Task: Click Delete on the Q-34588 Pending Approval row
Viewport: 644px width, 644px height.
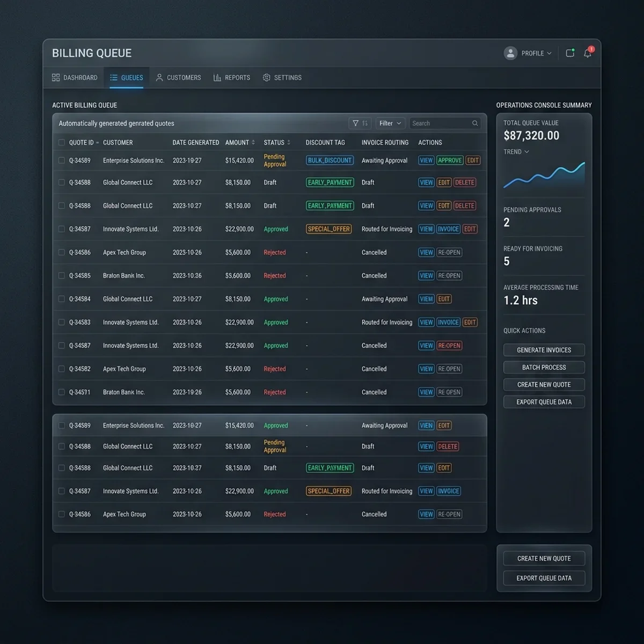Action: tap(448, 447)
